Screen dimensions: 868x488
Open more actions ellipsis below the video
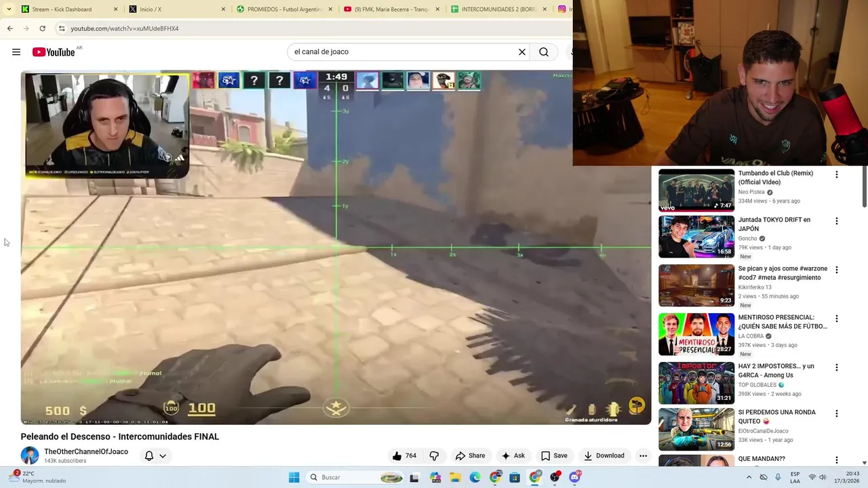[x=643, y=455]
